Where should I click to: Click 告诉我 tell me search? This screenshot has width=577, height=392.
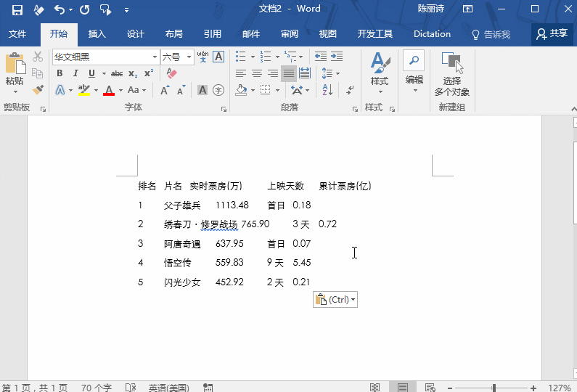(491, 34)
